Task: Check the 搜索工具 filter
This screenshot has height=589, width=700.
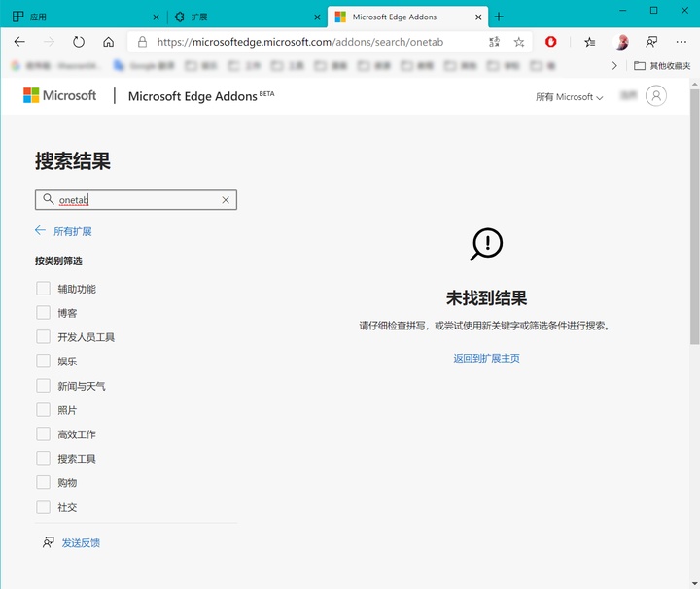Action: pos(44,458)
